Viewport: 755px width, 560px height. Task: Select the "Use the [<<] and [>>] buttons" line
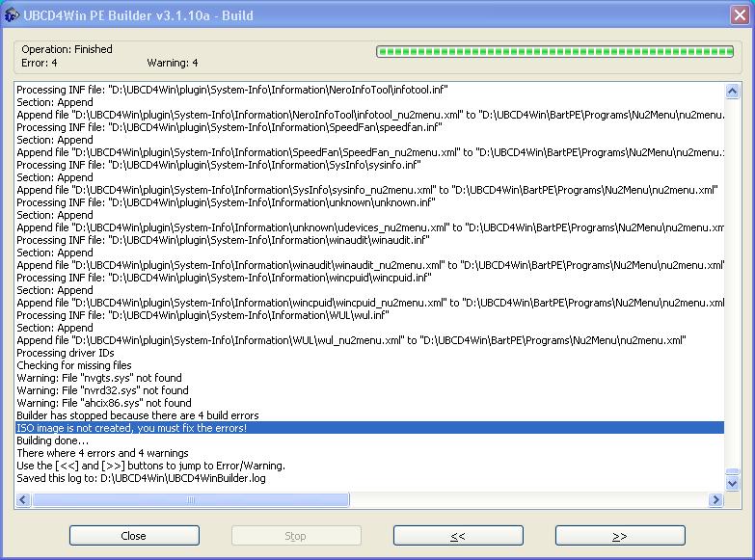coord(370,466)
